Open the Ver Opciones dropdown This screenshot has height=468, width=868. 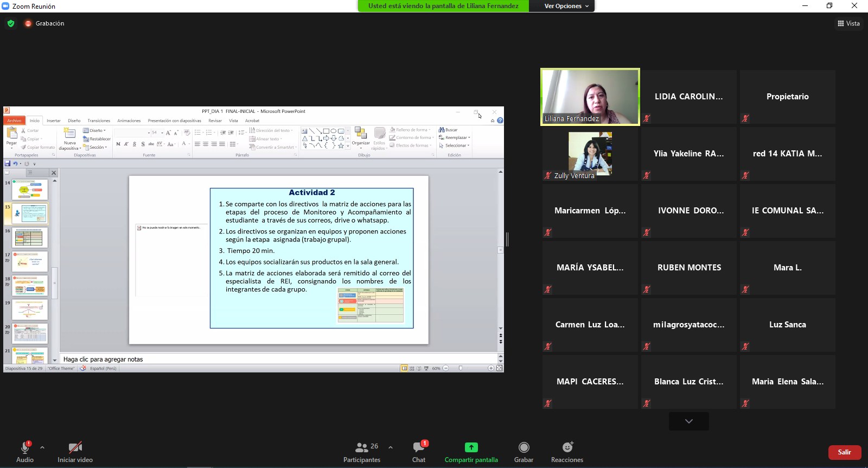click(x=566, y=6)
